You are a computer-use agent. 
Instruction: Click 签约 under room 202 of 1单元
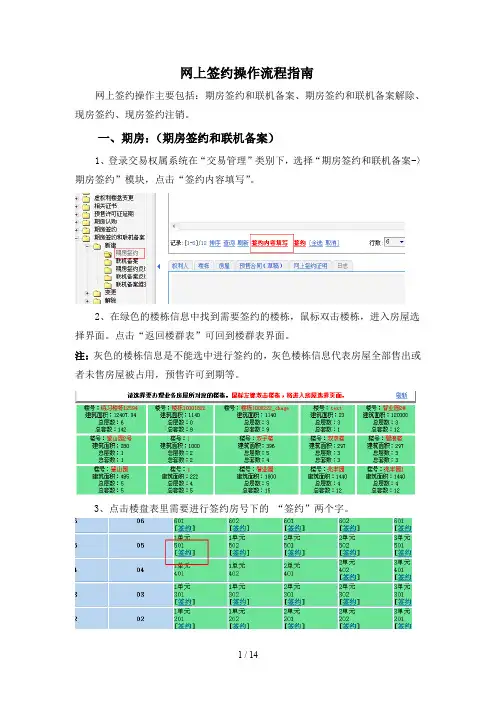[239, 625]
